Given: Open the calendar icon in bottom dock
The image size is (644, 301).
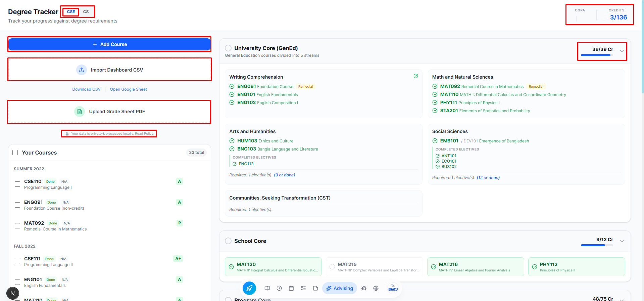Looking at the screenshot, I should [x=291, y=288].
